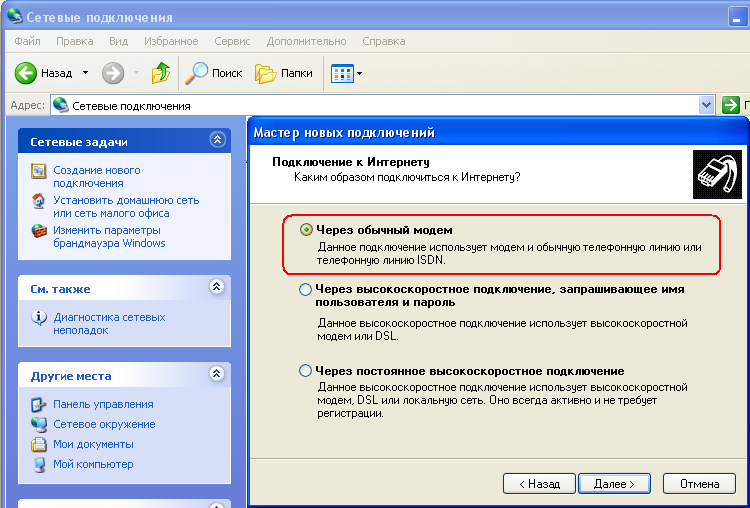The image size is (750, 508).
Task: Open 'Установить домашнюю сеть' link
Action: 126,207
